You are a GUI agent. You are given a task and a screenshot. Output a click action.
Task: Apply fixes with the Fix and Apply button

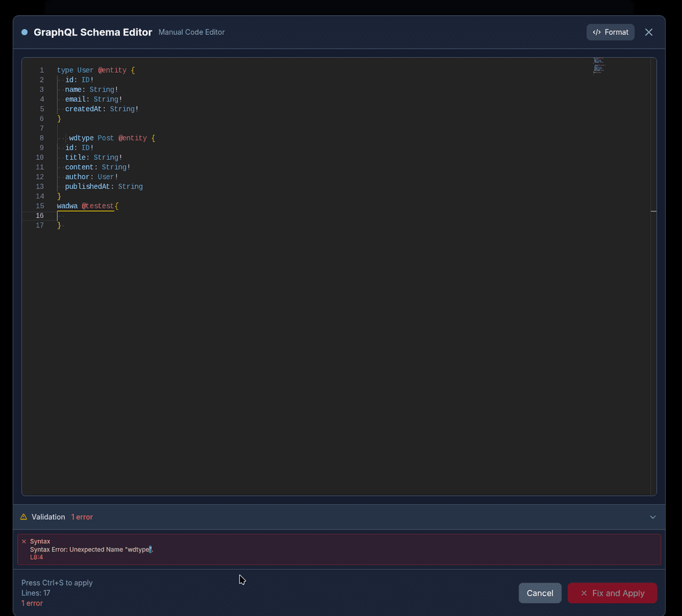point(612,593)
